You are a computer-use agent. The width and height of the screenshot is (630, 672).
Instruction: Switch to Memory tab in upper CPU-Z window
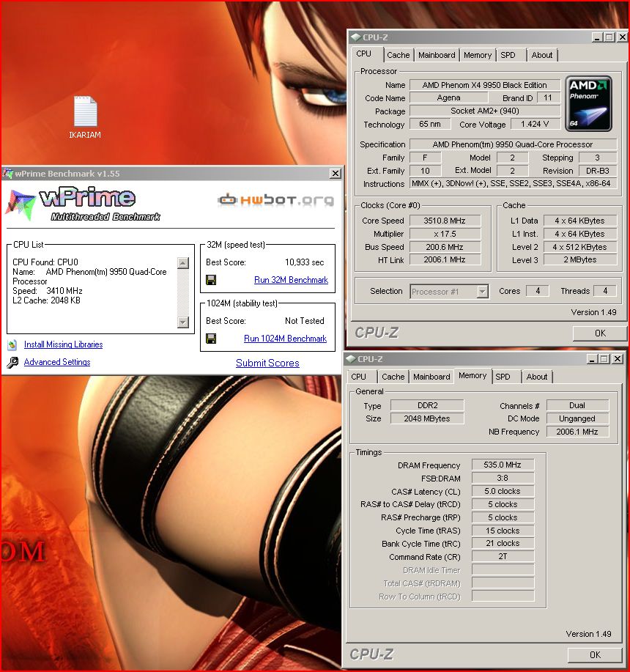coord(478,55)
